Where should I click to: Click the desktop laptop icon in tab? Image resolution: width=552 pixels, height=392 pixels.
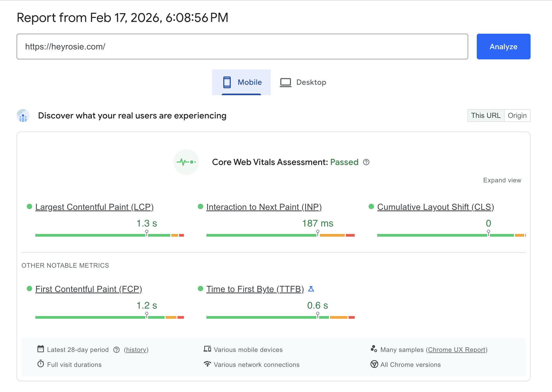tap(285, 82)
